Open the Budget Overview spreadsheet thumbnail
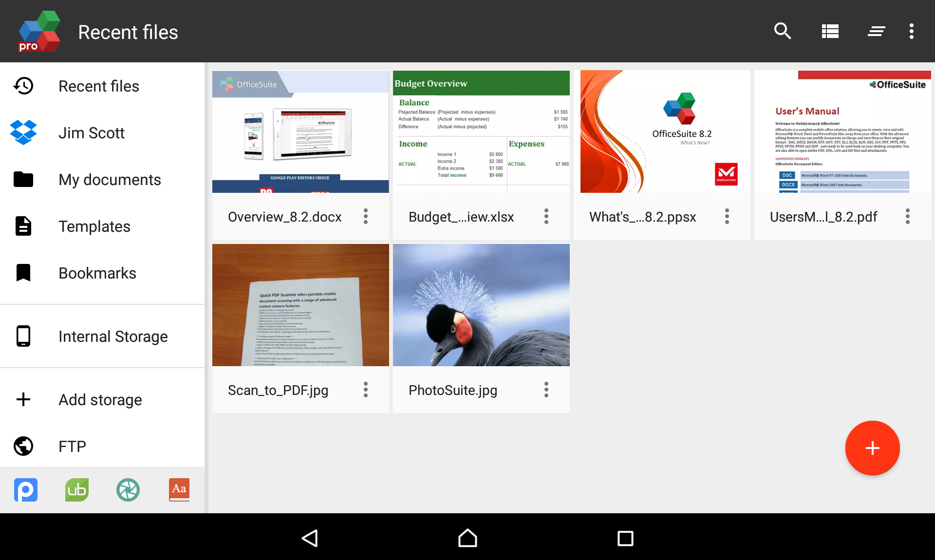 pyautogui.click(x=481, y=131)
